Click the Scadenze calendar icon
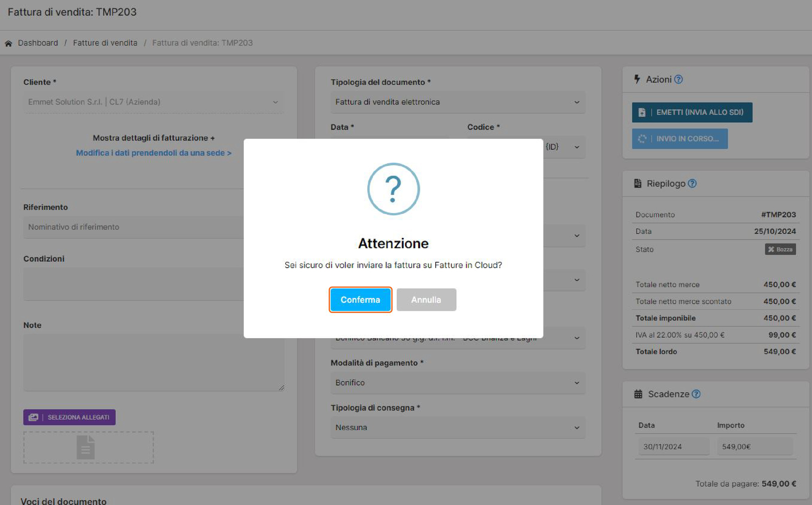Image resolution: width=812 pixels, height=505 pixels. 638,394
